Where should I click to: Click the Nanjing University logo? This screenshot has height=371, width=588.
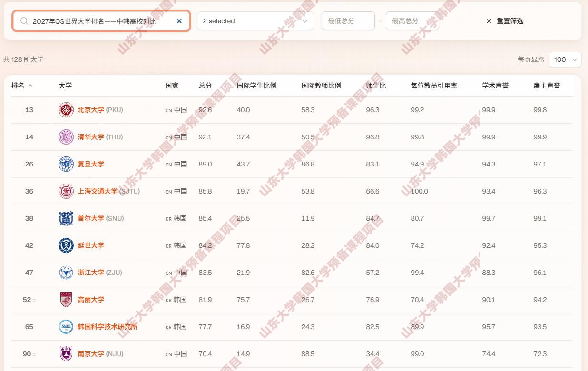coord(66,354)
